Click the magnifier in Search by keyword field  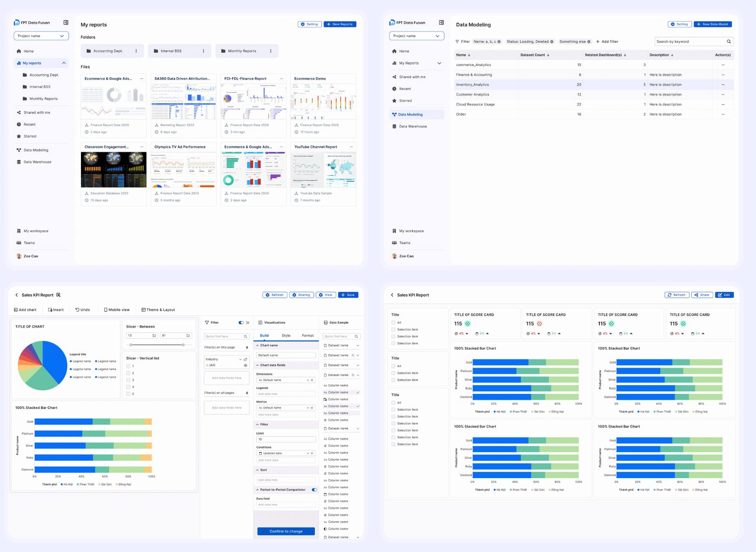point(729,42)
